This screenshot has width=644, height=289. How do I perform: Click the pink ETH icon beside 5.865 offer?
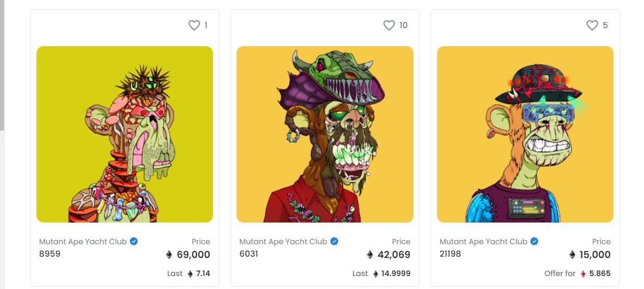(583, 274)
